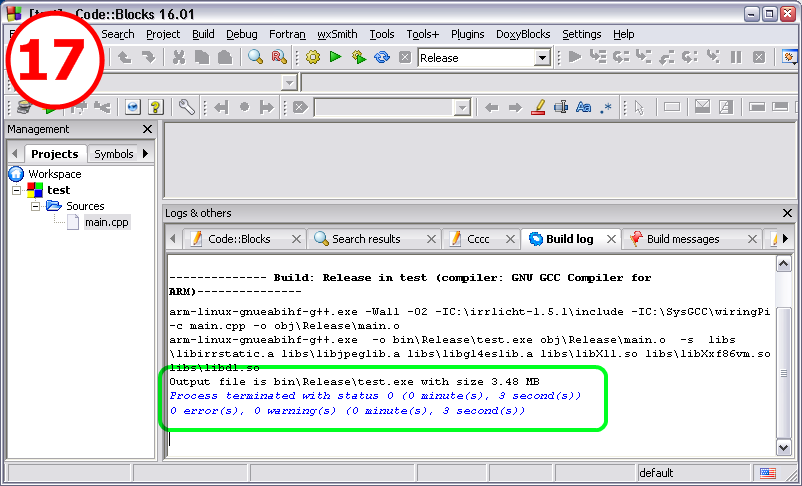Run the program with the green arrow
Screen dimensions: 802x486
336,57
